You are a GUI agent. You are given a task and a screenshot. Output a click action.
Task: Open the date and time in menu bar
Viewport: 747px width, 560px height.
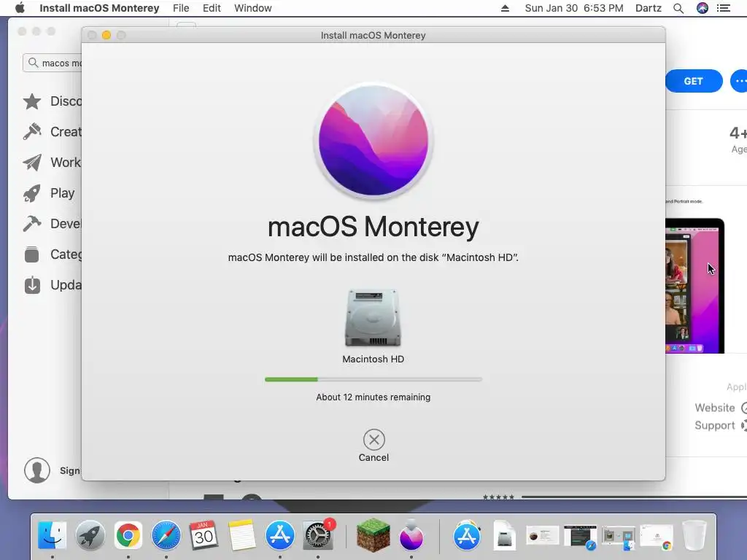573,8
